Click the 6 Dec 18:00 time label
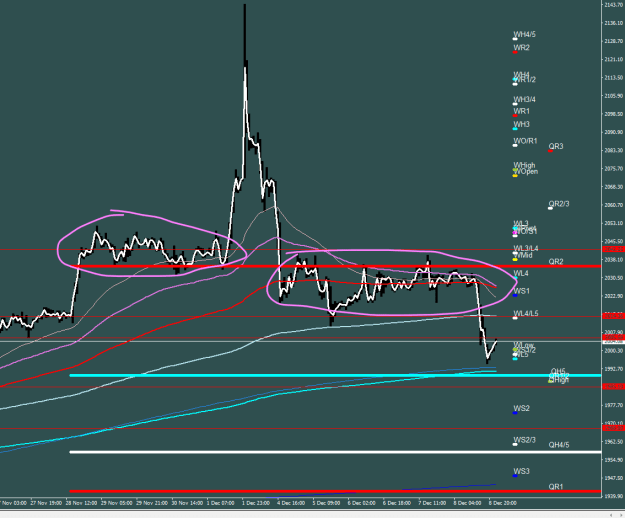The height and width of the screenshot is (518, 625). (397, 503)
